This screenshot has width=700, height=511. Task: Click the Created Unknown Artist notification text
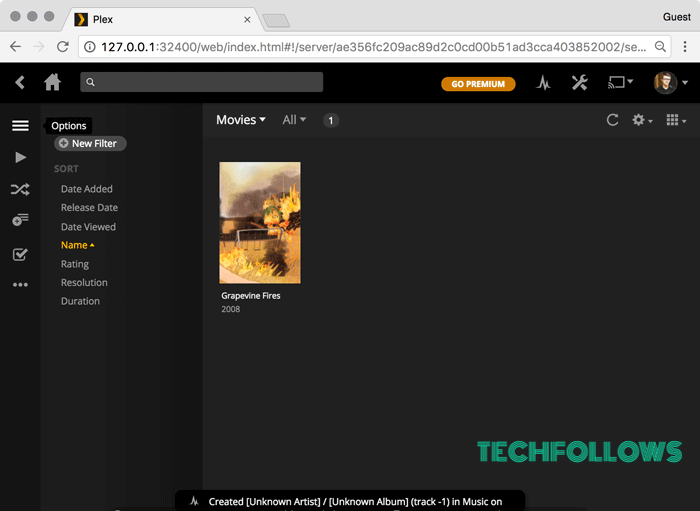[355, 502]
